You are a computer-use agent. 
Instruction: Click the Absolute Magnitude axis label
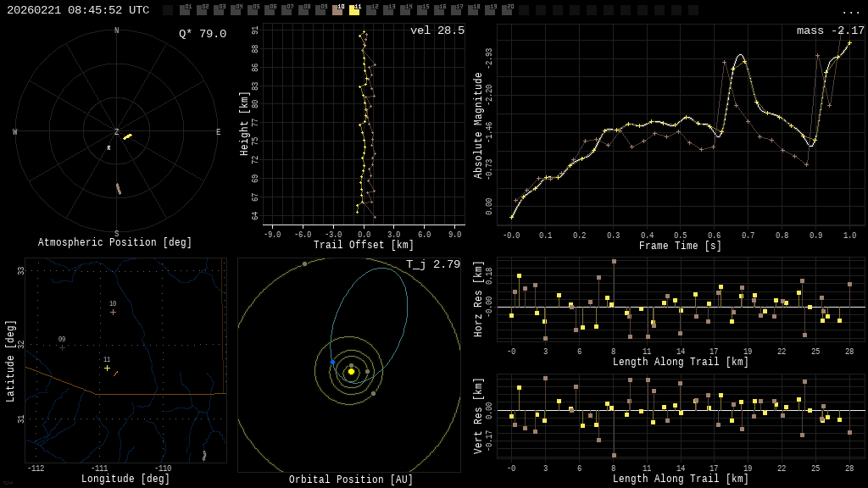478,125
